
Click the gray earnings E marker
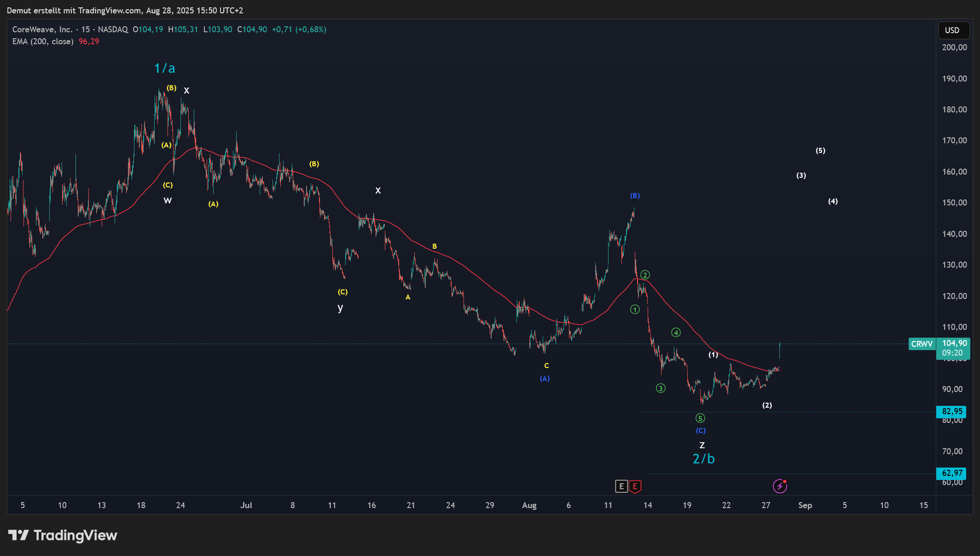(621, 486)
